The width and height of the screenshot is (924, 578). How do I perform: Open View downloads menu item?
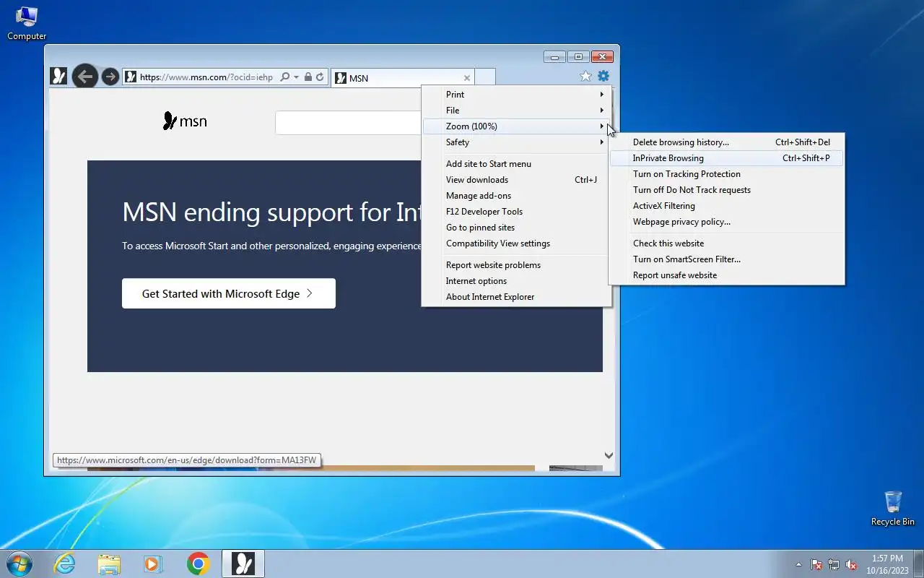[x=517, y=180]
